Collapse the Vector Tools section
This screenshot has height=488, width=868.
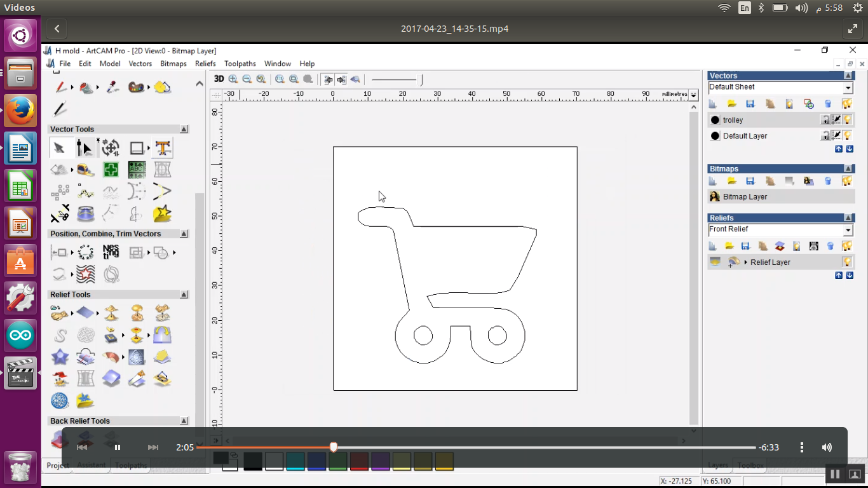point(184,129)
